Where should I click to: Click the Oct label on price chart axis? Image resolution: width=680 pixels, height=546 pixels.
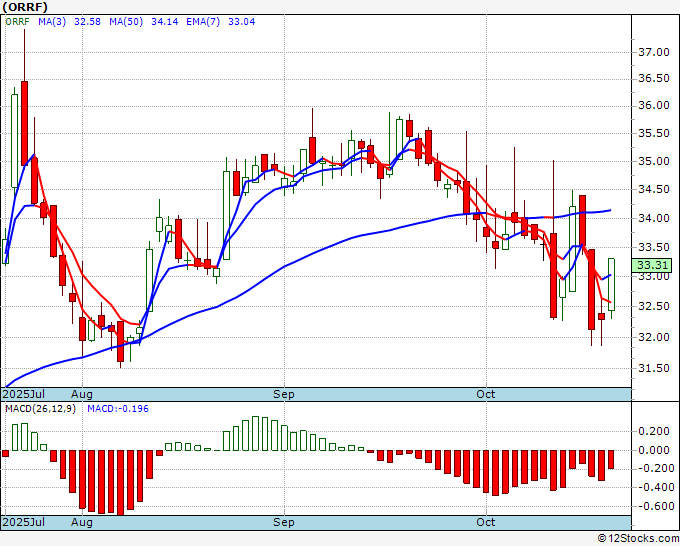coord(485,394)
